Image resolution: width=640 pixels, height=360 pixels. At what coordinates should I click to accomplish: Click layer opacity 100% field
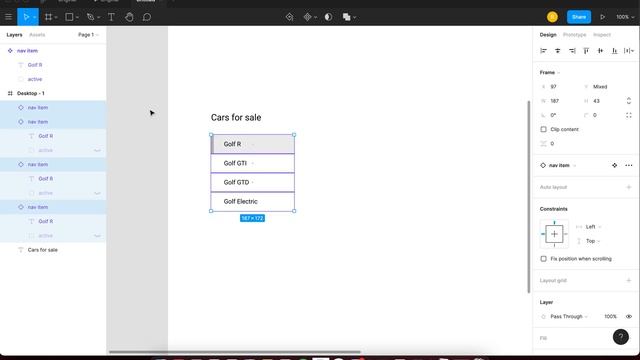tap(610, 316)
